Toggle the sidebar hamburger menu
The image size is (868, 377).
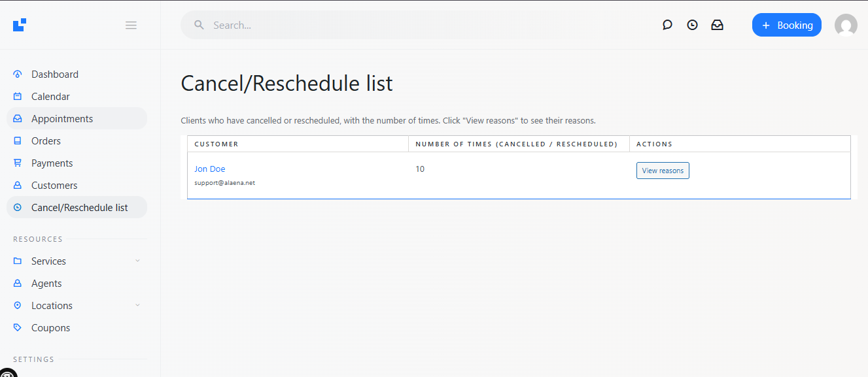pyautogui.click(x=131, y=25)
